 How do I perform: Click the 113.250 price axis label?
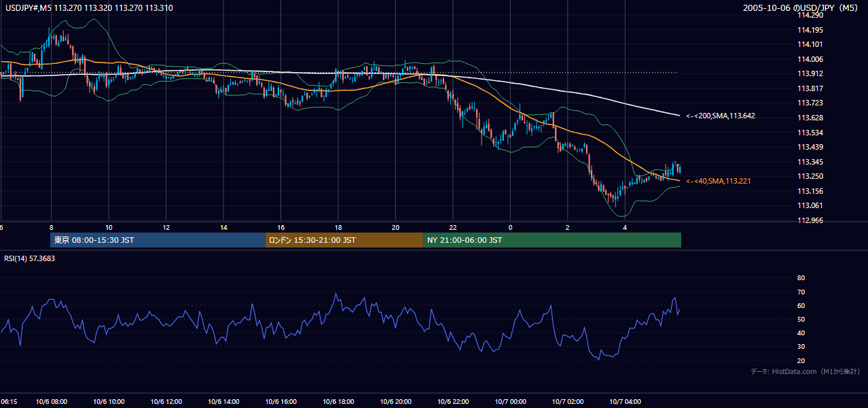click(810, 176)
